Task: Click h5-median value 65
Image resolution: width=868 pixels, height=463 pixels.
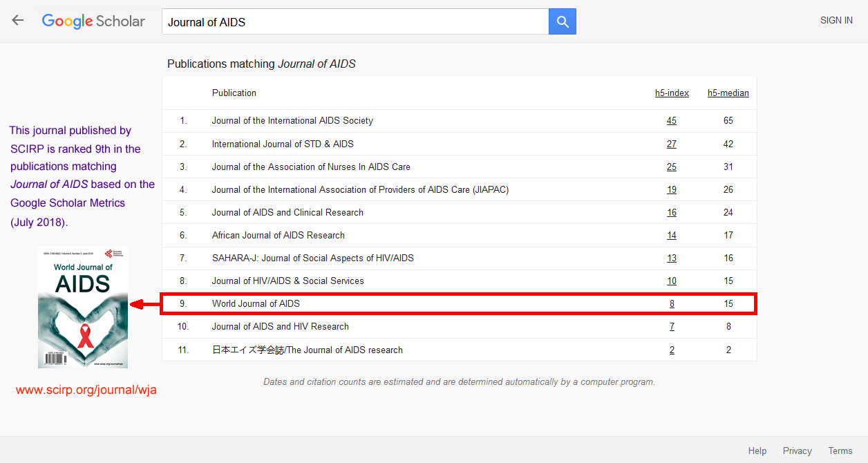Action: click(x=728, y=121)
